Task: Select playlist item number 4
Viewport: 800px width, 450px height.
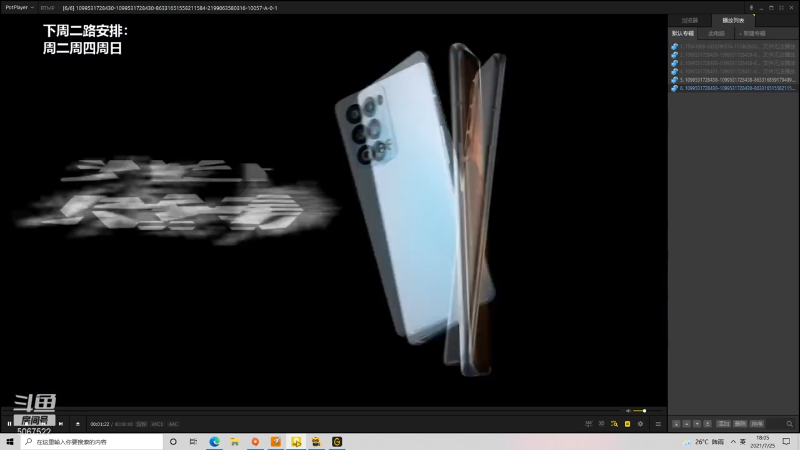Action: pos(734,71)
